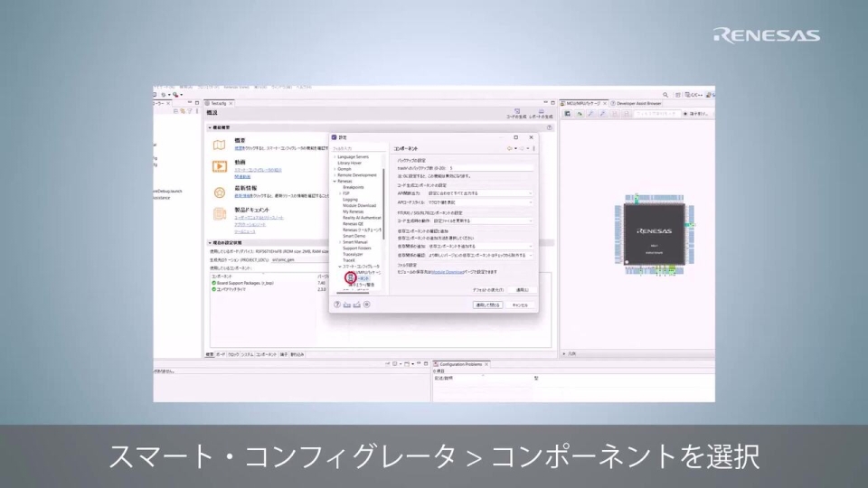Click the help icon in settings dialog footer
The height and width of the screenshot is (488, 868).
point(336,305)
